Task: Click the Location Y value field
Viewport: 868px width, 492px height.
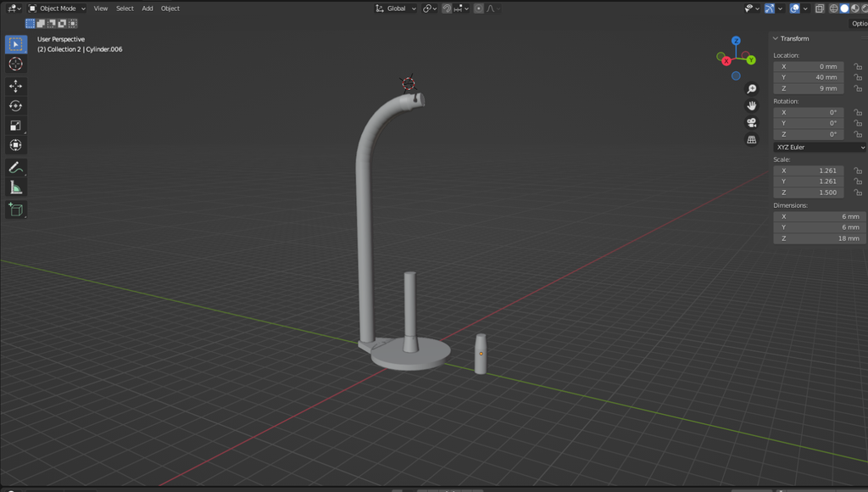Action: (x=808, y=77)
